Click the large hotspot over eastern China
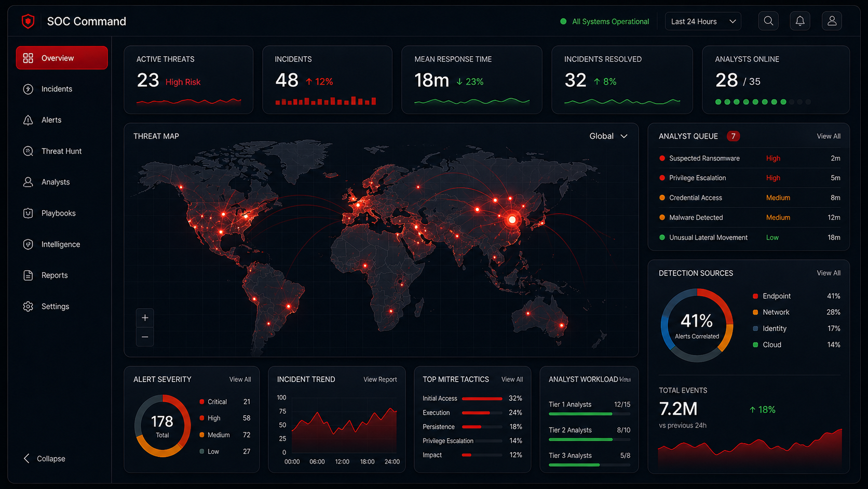The height and width of the screenshot is (489, 868). [x=512, y=220]
